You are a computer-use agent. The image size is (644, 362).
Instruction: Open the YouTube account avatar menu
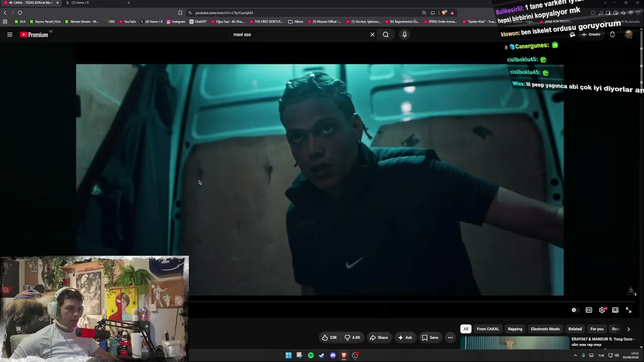click(628, 35)
